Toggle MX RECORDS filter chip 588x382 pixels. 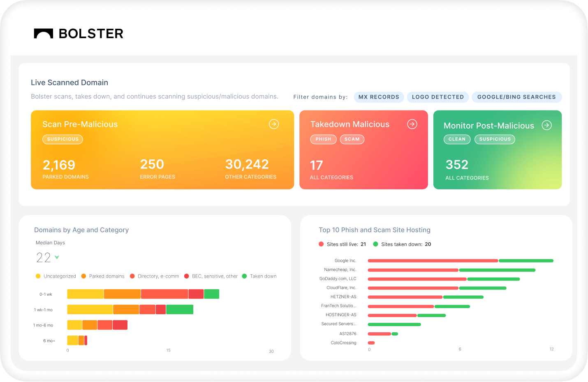pyautogui.click(x=379, y=97)
